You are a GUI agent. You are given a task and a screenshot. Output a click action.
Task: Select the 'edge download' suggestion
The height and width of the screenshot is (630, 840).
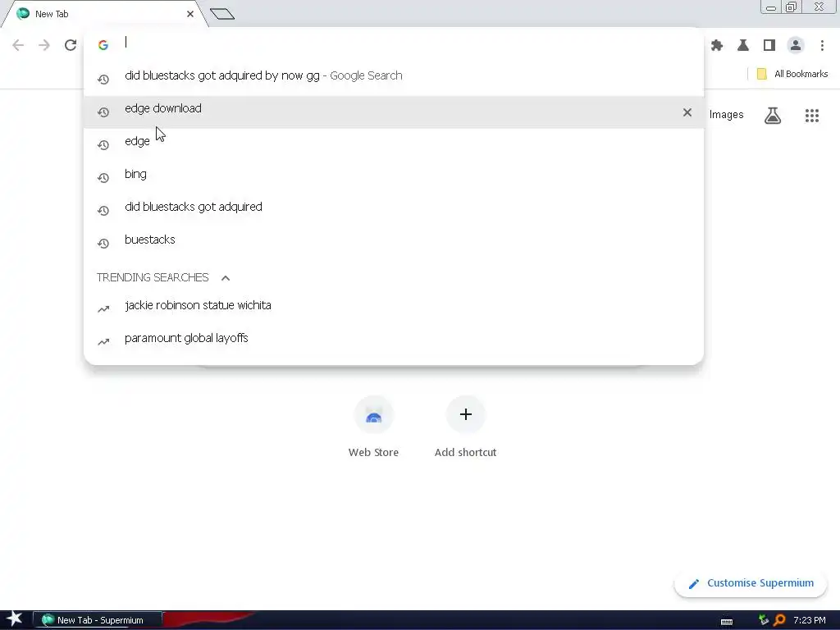click(394, 112)
